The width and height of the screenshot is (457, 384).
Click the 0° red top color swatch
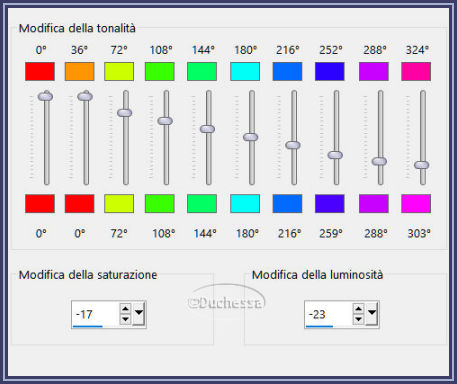40,71
